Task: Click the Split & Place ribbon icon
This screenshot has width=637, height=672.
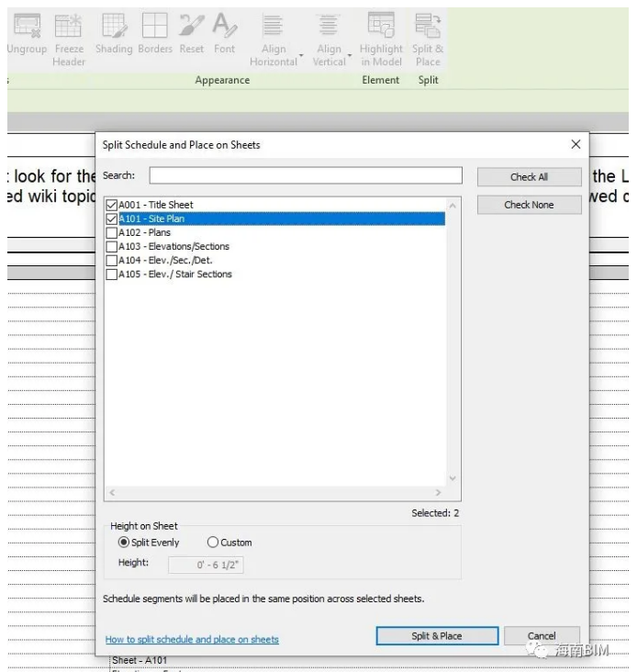Action: pos(428,26)
